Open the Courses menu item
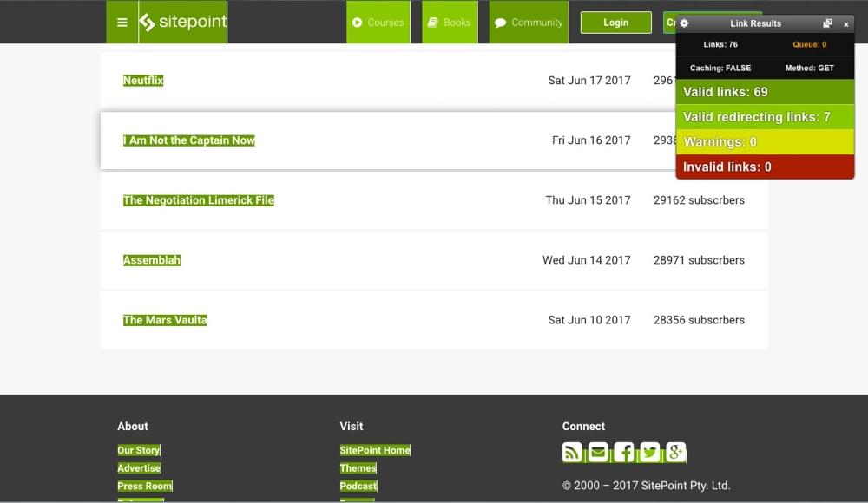Screen dimensions: 868x503 click(378, 23)
